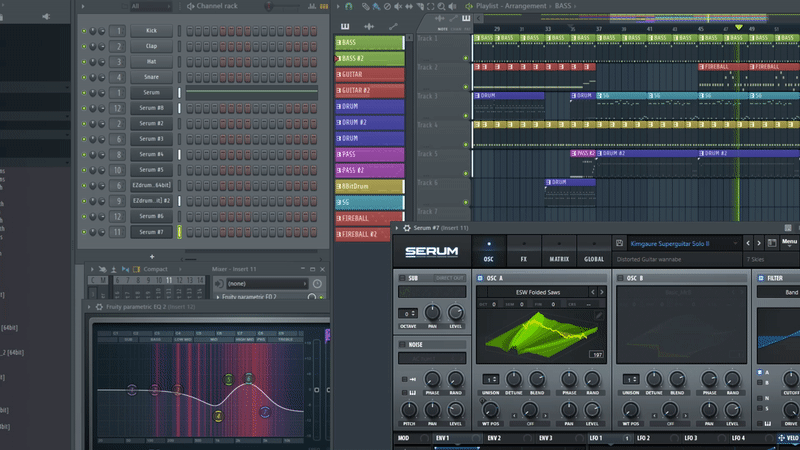This screenshot has height=450, width=800.
Task: Enable OSC B in Serum
Action: (x=620, y=278)
